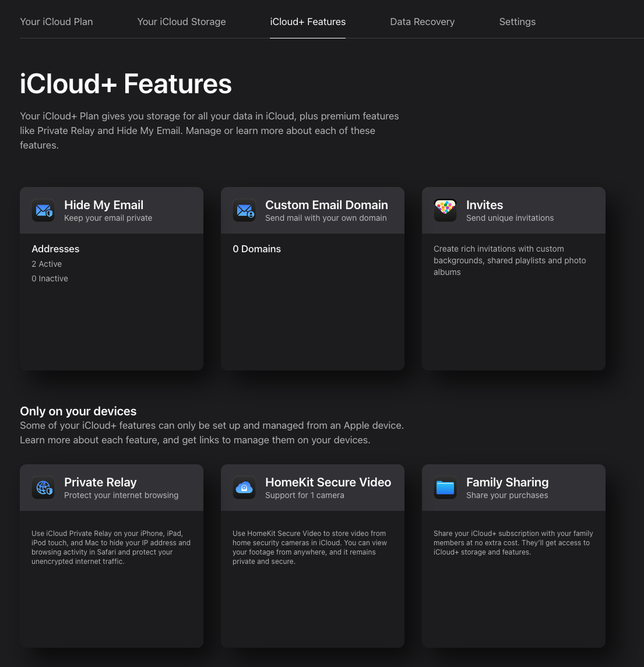644x667 pixels.
Task: Open the Settings tab
Action: coord(517,22)
